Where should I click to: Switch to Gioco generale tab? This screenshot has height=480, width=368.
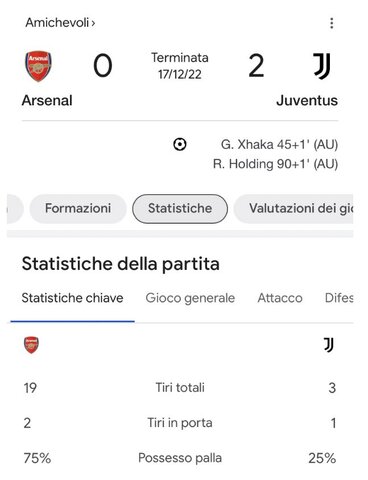click(190, 298)
